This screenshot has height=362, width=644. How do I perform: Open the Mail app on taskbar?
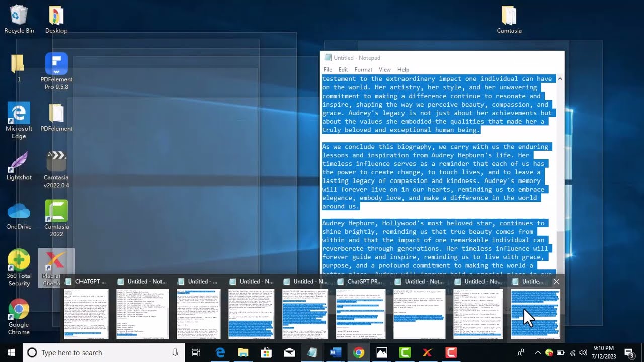[289, 353]
